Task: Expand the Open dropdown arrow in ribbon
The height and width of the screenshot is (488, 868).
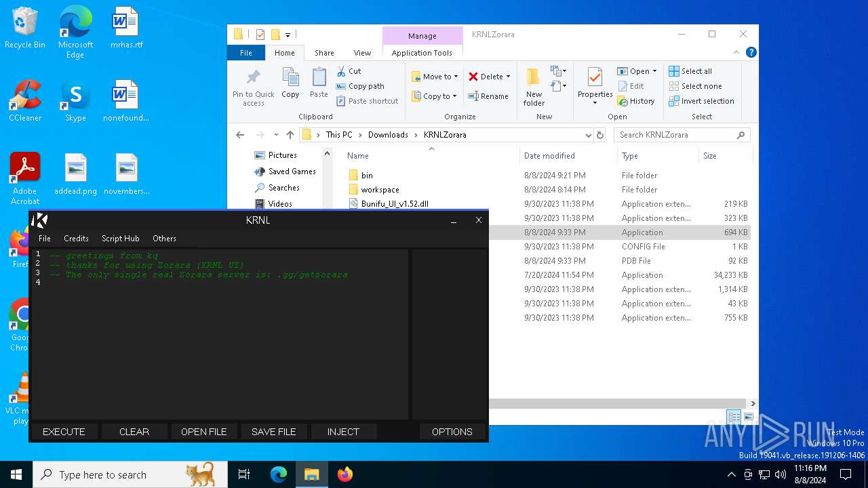Action: (x=654, y=71)
